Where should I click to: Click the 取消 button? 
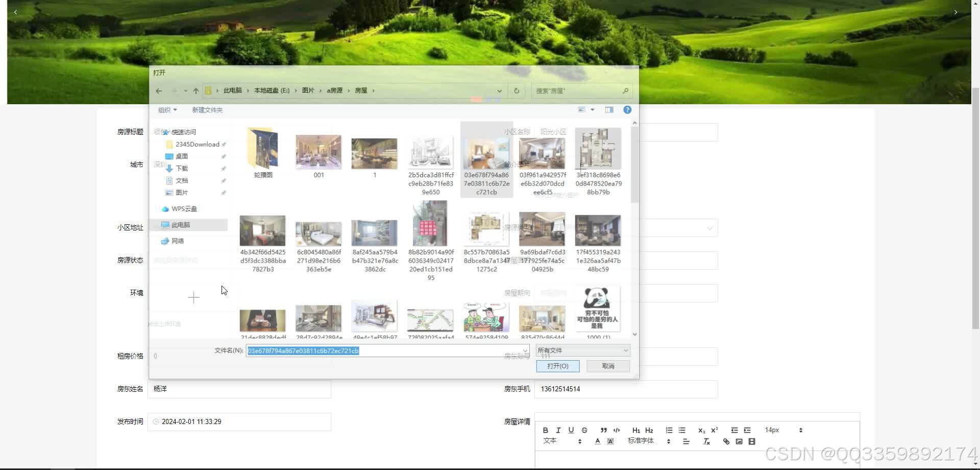pos(608,366)
